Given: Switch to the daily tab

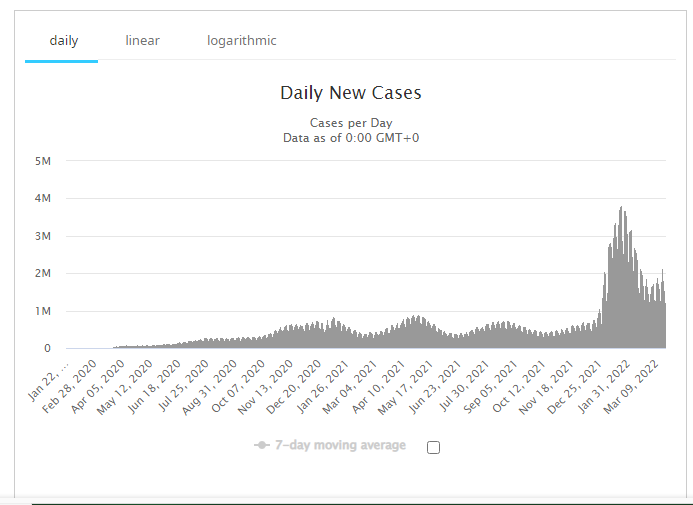Looking at the screenshot, I should click(x=61, y=41).
